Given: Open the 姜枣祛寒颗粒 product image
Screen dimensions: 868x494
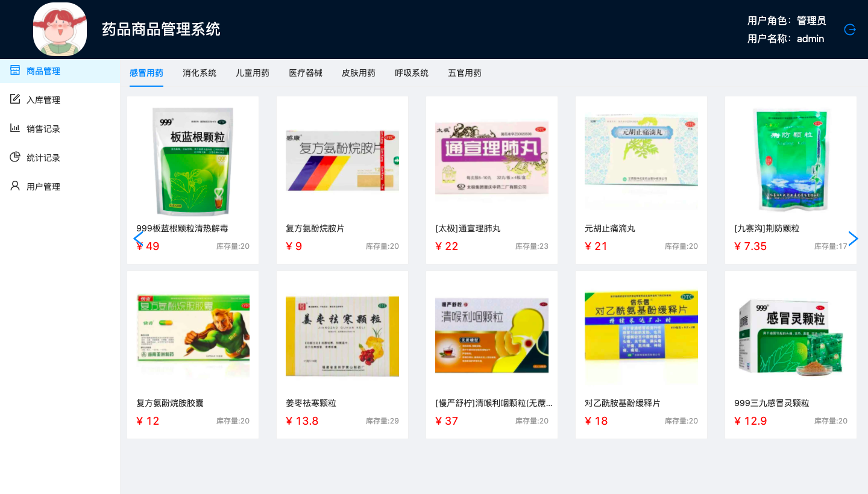Looking at the screenshot, I should (x=342, y=336).
